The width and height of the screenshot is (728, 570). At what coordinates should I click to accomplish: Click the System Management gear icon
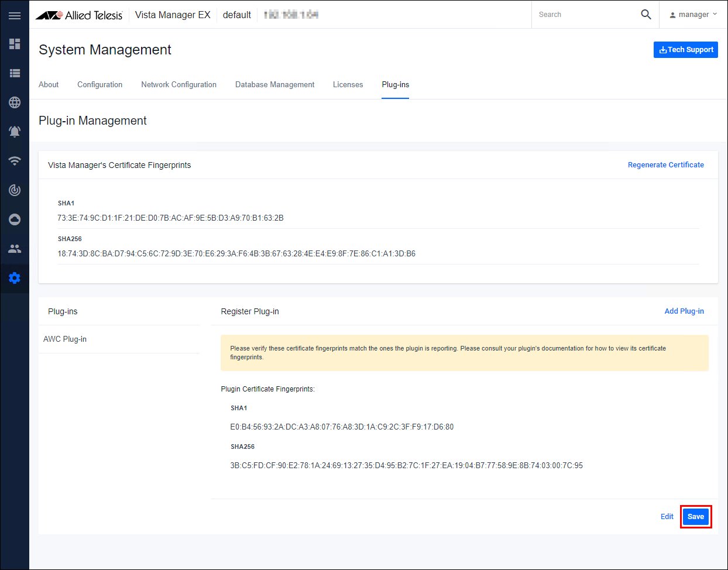(x=15, y=278)
